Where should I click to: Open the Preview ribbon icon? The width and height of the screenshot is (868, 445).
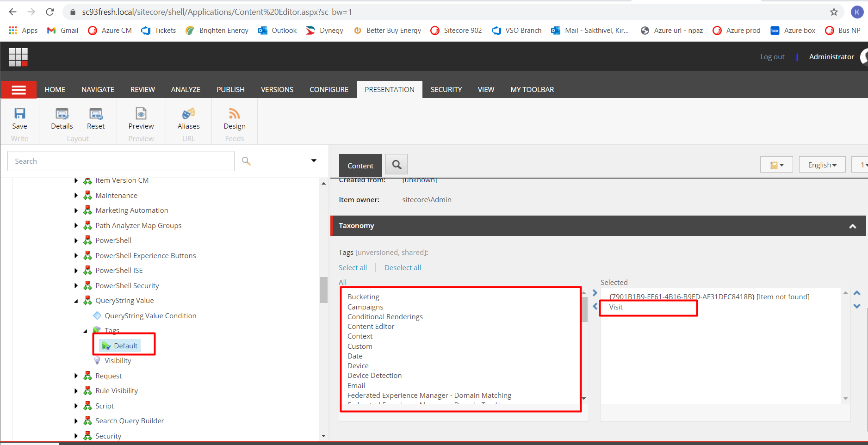(141, 113)
